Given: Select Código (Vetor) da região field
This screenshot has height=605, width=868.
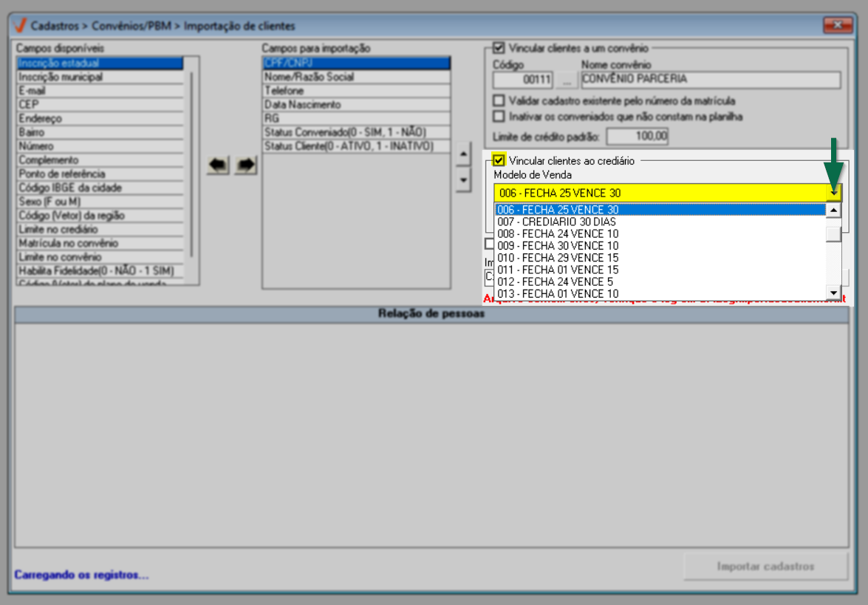Looking at the screenshot, I should [x=100, y=215].
